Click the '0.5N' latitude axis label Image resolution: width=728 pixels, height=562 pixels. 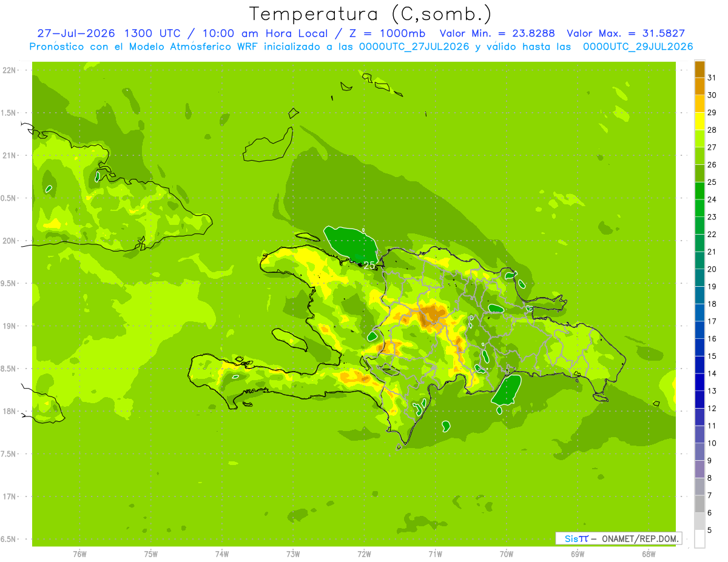point(9,198)
